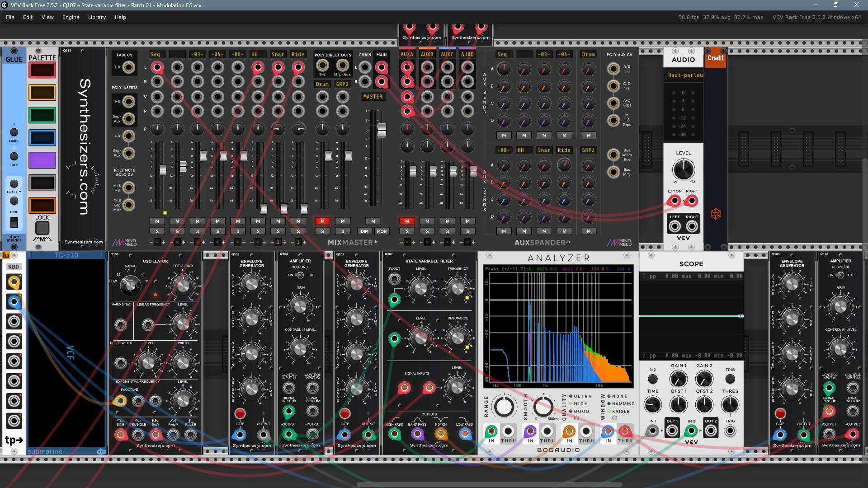This screenshot has height=488, width=868.
Task: Click the AuxSpander A/B 1-8 poly jack
Action: 613,69
